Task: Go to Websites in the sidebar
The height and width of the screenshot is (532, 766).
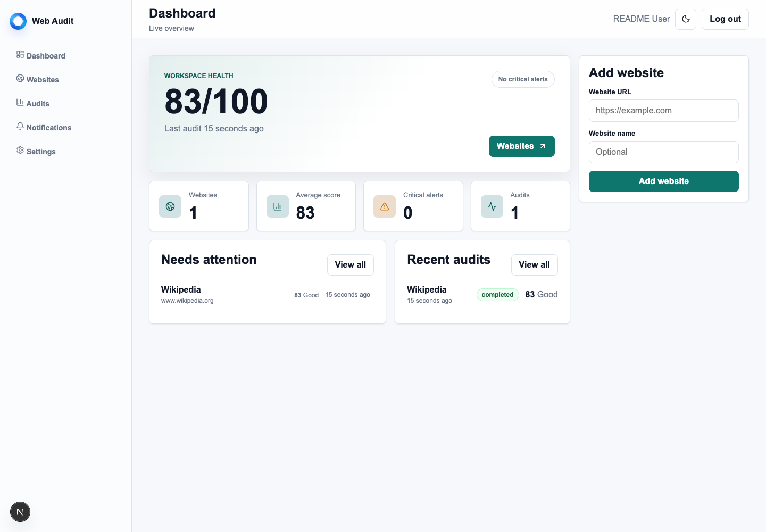Action: [x=43, y=80]
